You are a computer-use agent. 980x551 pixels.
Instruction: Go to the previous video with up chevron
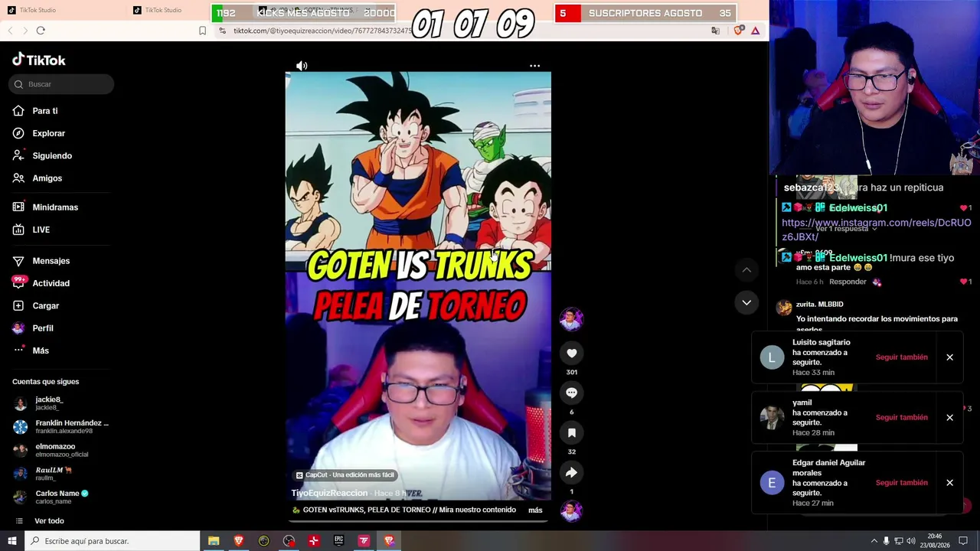746,269
